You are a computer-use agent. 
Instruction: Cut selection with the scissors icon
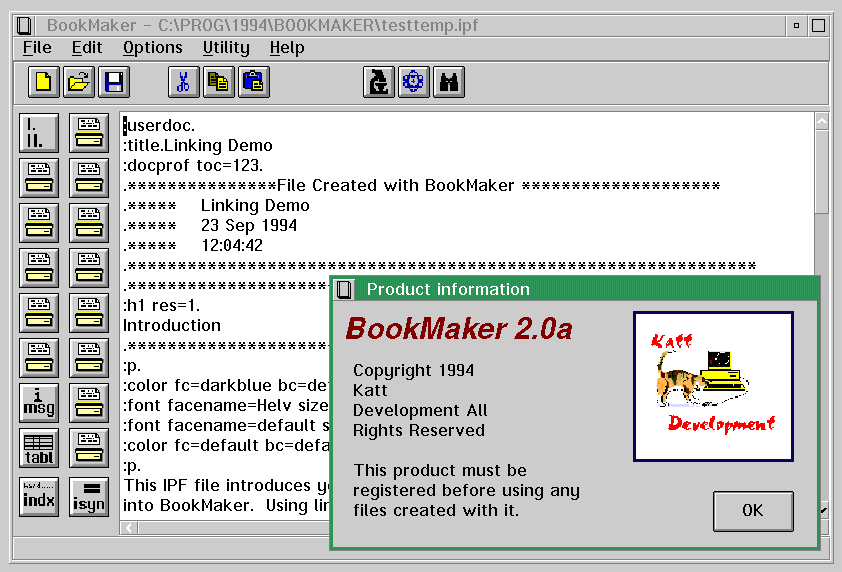coord(183,82)
